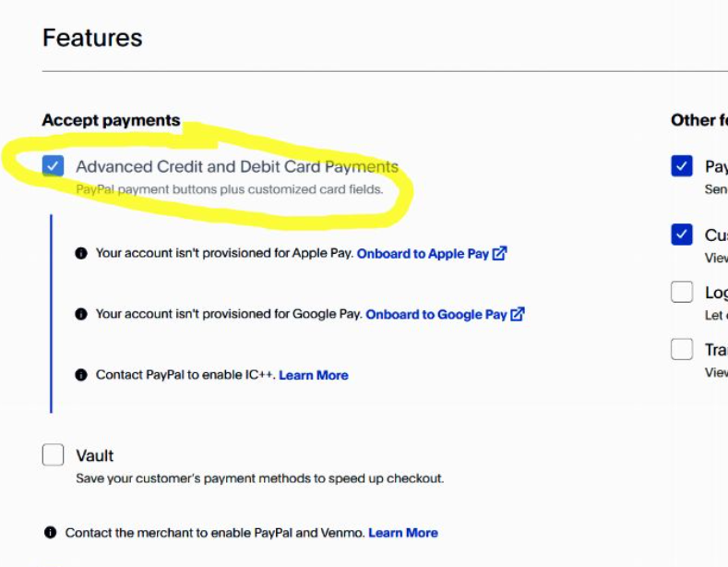The width and height of the screenshot is (728, 567).
Task: Enable the Vault checkbox
Action: point(53,454)
